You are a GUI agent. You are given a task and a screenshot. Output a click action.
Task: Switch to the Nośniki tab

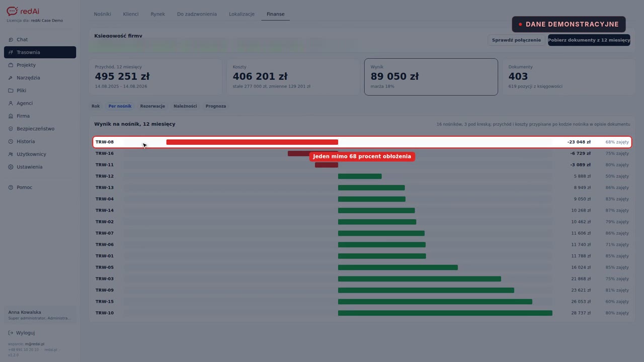point(103,14)
